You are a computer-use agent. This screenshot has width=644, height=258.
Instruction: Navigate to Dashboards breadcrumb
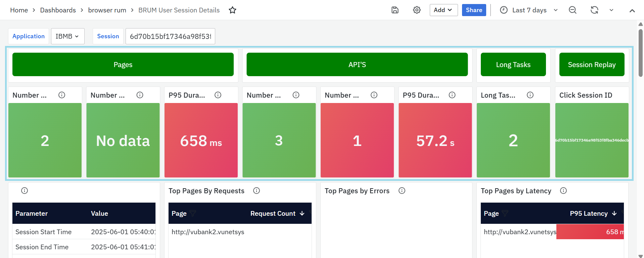coord(58,10)
